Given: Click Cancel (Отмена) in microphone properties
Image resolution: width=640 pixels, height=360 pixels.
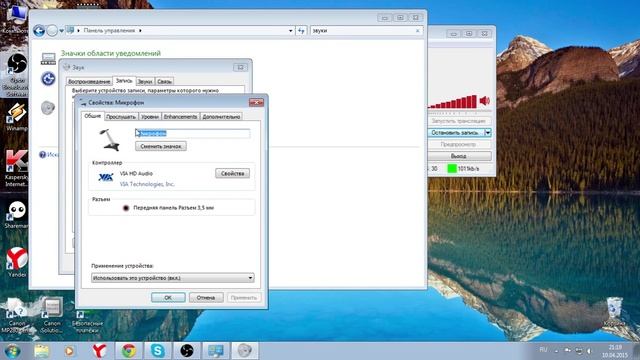Looking at the screenshot, I should click(x=206, y=298).
